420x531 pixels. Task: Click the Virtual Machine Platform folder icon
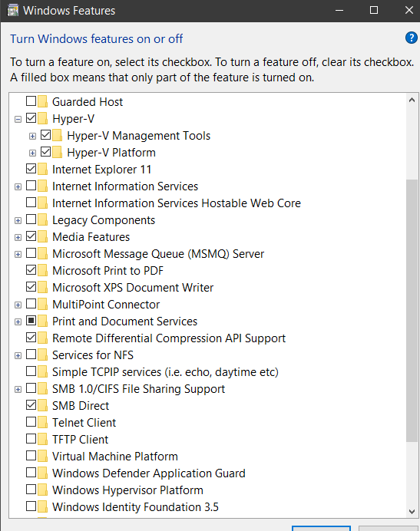(42, 456)
